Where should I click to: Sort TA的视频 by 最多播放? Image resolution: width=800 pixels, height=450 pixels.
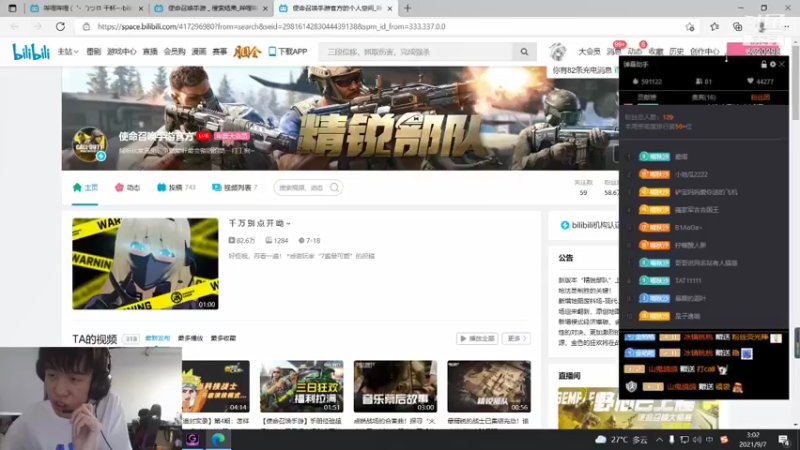click(x=190, y=338)
